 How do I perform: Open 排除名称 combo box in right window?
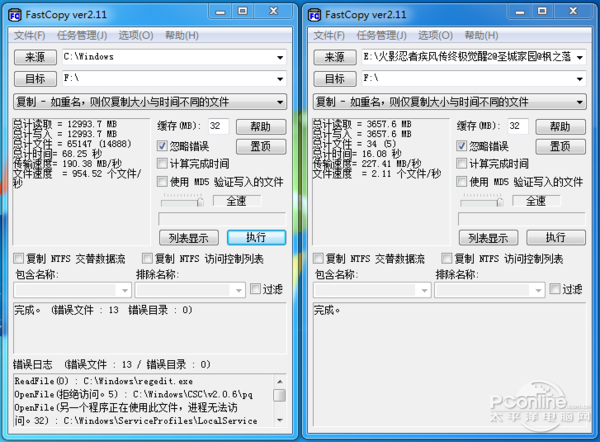490,290
